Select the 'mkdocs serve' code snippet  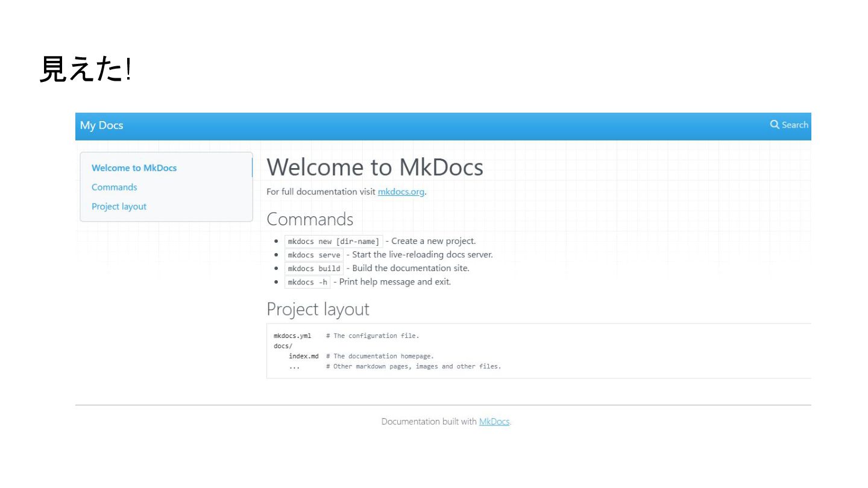pyautogui.click(x=314, y=255)
